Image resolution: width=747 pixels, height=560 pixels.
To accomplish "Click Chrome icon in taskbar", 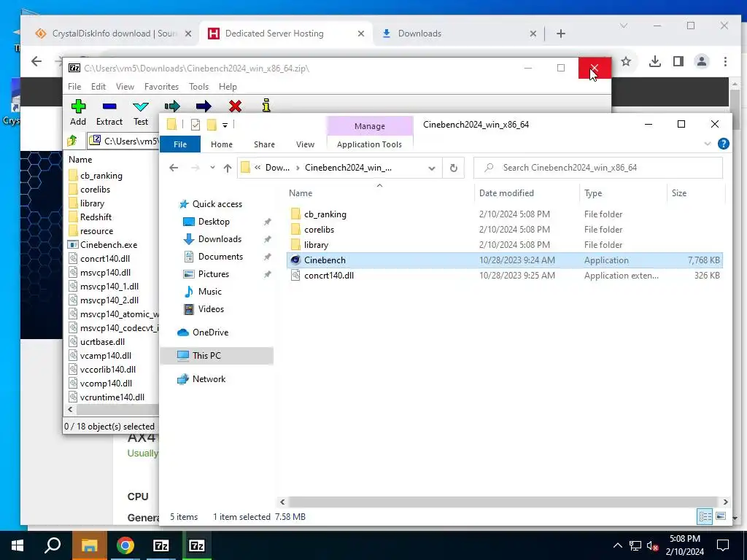I will click(125, 545).
